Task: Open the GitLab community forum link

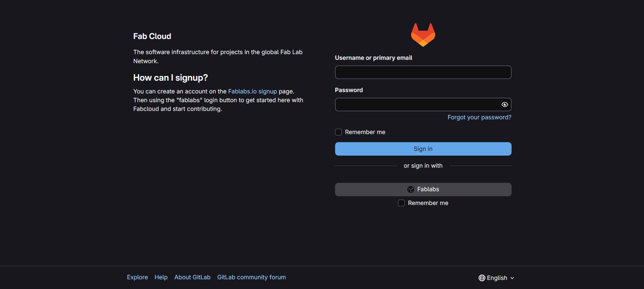Action: 251,277
